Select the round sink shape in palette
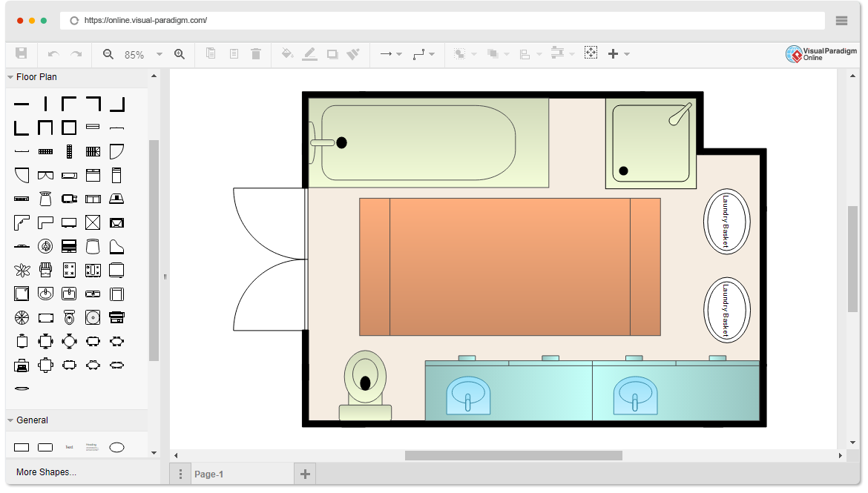Screen dimensions: 868x493 tap(45, 294)
